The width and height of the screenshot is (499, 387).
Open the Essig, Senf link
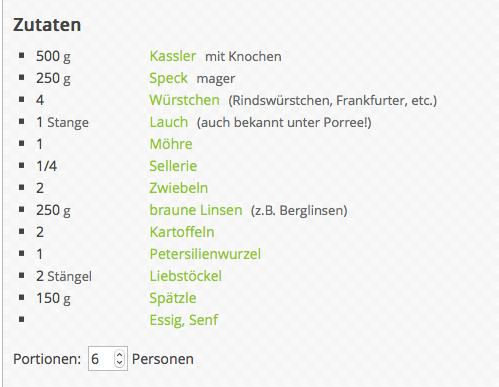click(184, 320)
